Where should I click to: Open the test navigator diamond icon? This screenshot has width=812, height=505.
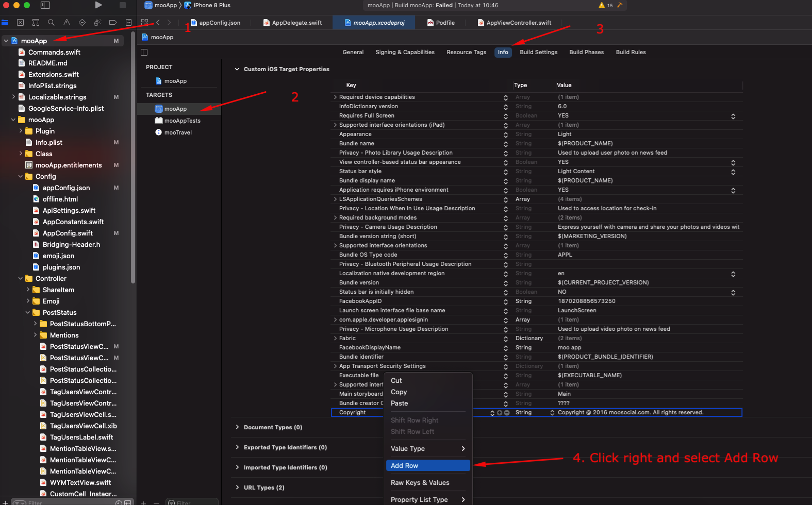(82, 23)
